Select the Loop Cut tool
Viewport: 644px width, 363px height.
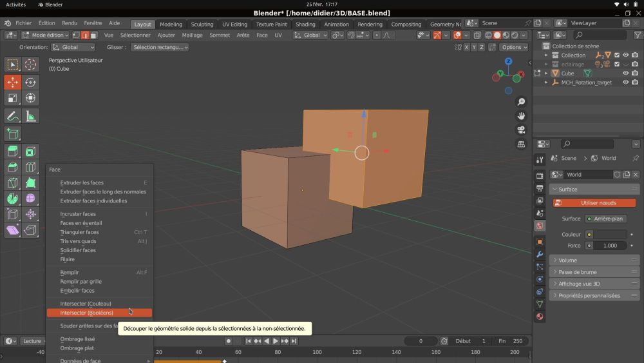[x=30, y=168]
